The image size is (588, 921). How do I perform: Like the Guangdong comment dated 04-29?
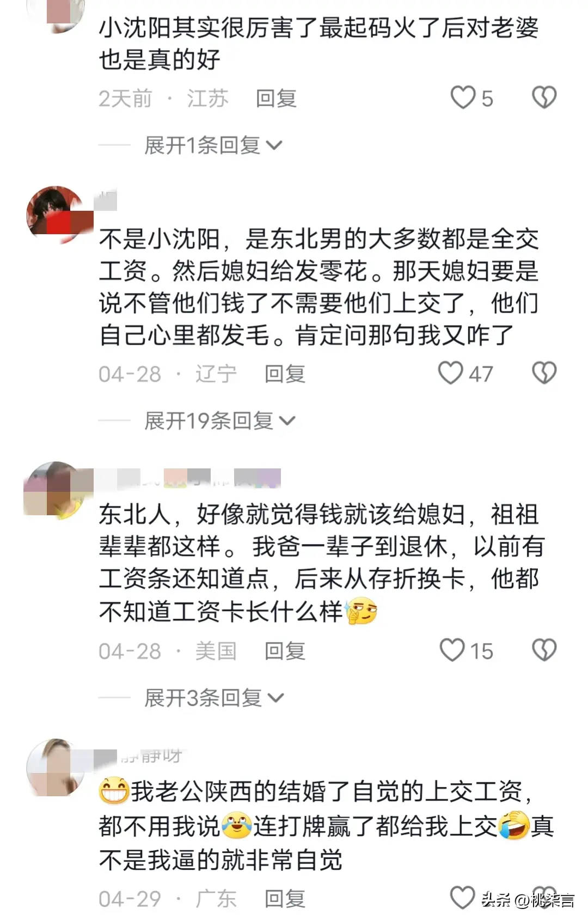click(x=463, y=898)
